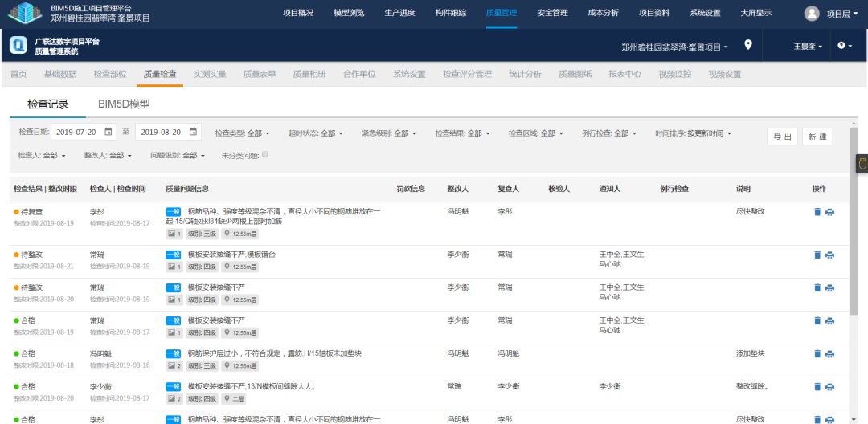868x424 pixels.
Task: Open calendar for start date 2019-07-20
Action: [x=108, y=132]
